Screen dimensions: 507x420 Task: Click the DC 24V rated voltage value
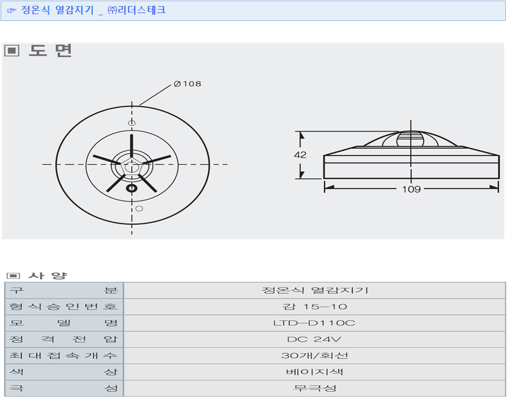pos(314,340)
